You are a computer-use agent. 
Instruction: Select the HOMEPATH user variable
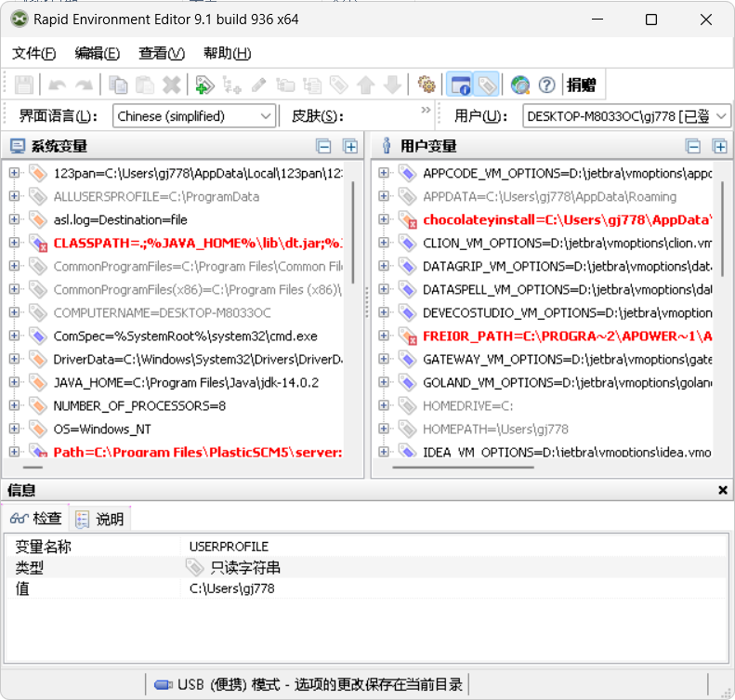[495, 429]
